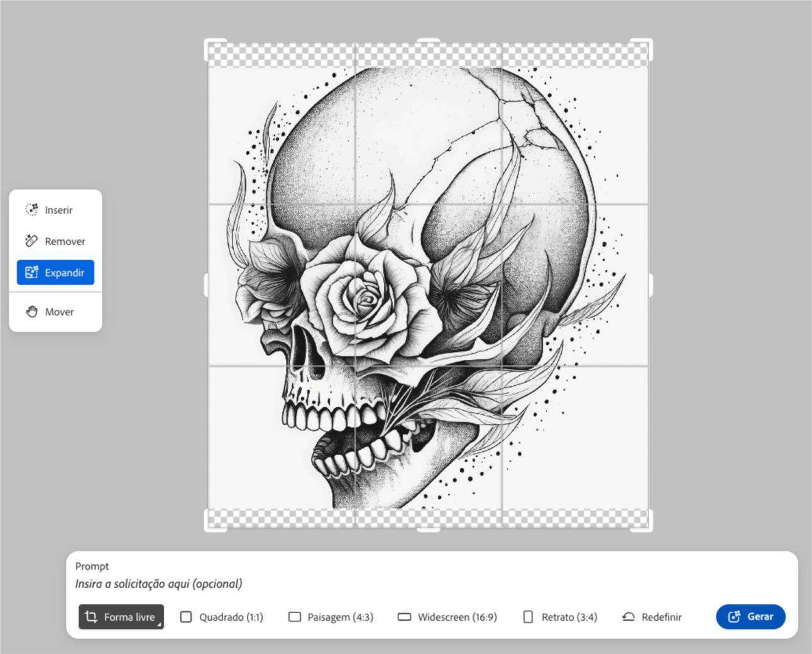This screenshot has width=812, height=654.
Task: Choose Paisagem (4:3) aspect ratio
Action: pyautogui.click(x=331, y=617)
